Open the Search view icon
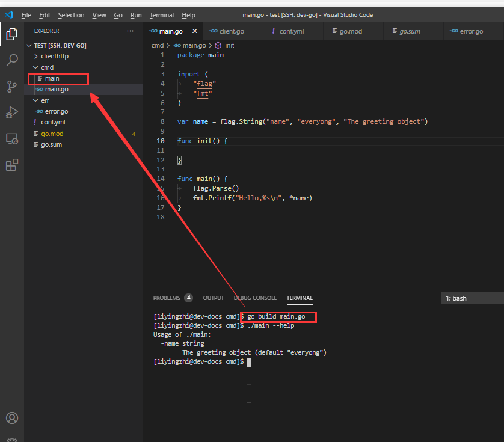This screenshot has height=442, width=504. 12,60
